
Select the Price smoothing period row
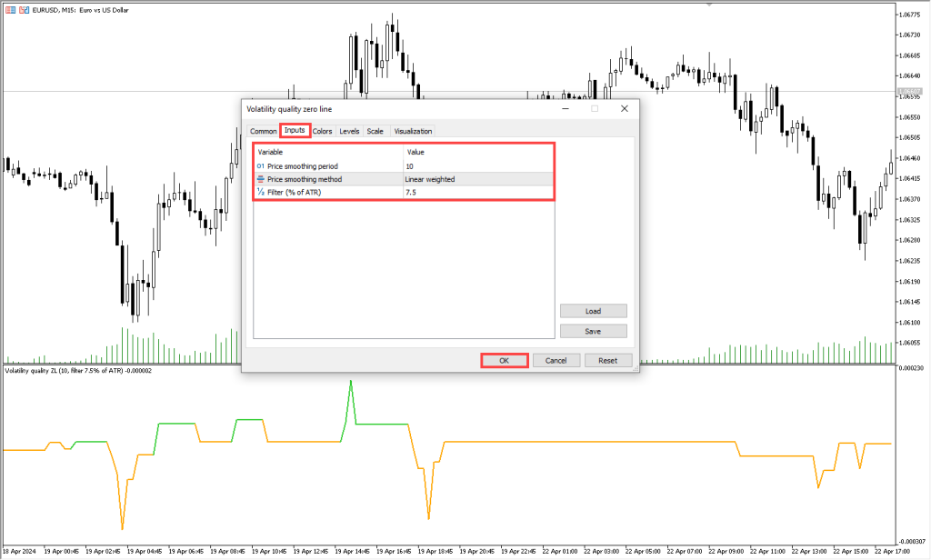pyautogui.click(x=404, y=166)
